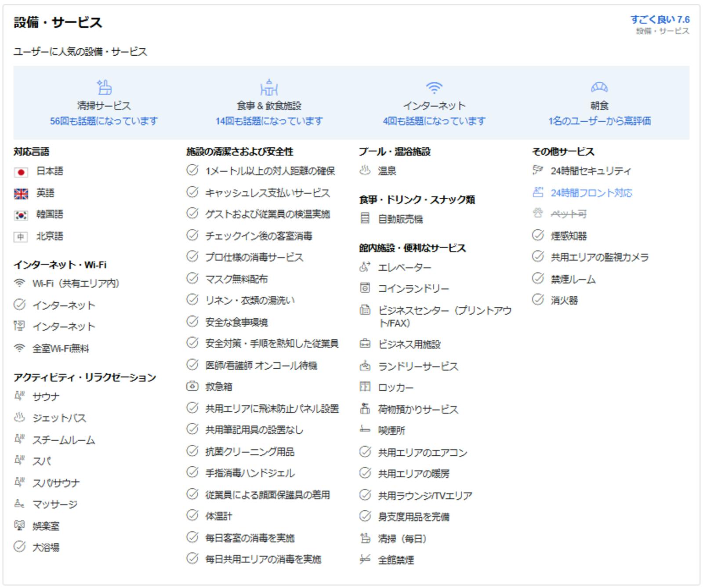
Task: Click the スパ/サウナ text
Action: point(56,483)
